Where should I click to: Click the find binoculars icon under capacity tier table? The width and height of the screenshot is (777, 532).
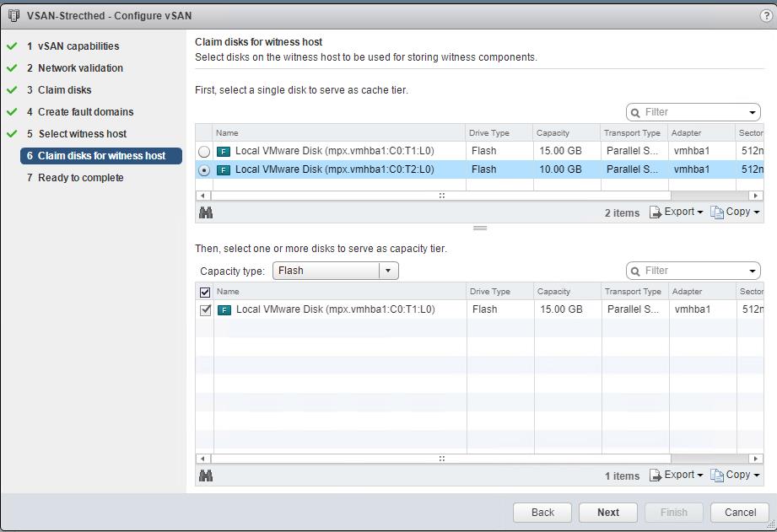tap(206, 476)
